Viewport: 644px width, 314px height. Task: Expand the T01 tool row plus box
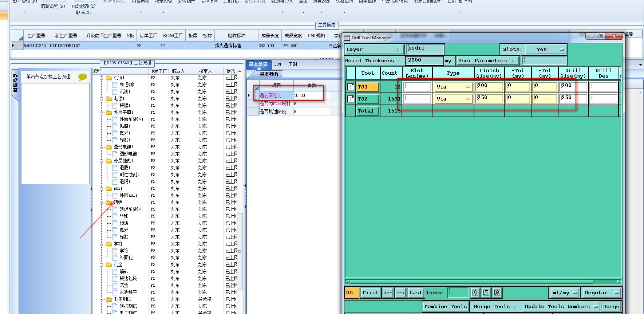pos(351,87)
